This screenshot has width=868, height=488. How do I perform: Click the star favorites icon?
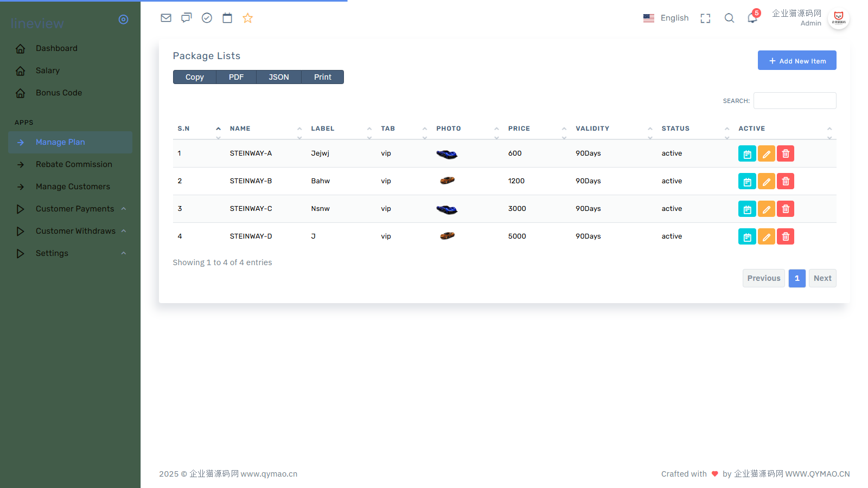(247, 18)
